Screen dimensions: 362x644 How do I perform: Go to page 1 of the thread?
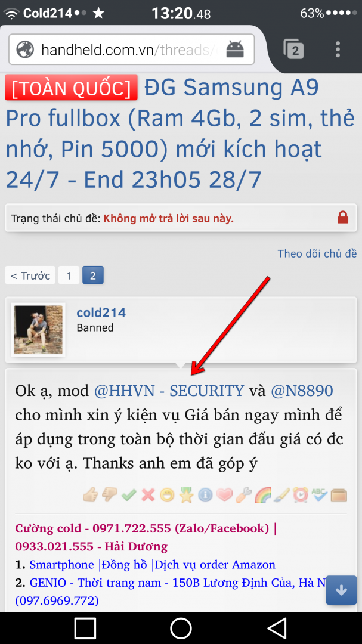pos(69,275)
